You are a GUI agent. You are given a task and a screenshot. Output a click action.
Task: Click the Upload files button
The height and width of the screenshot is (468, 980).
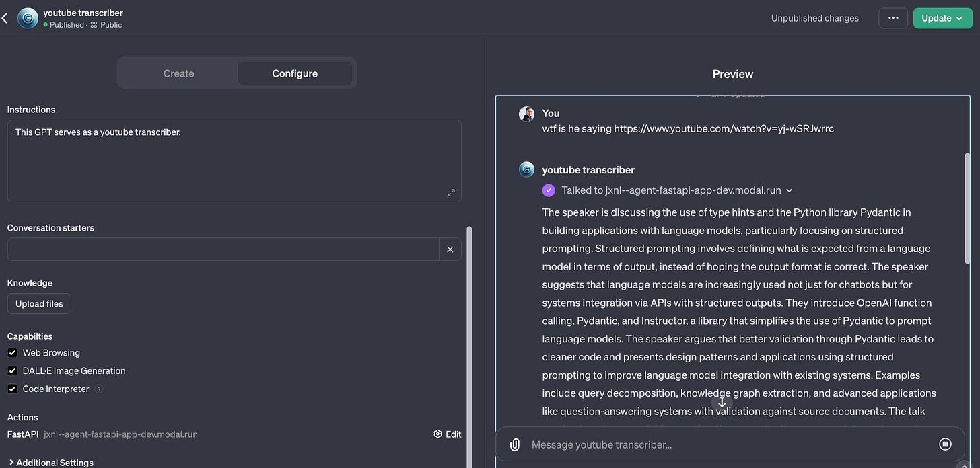39,304
